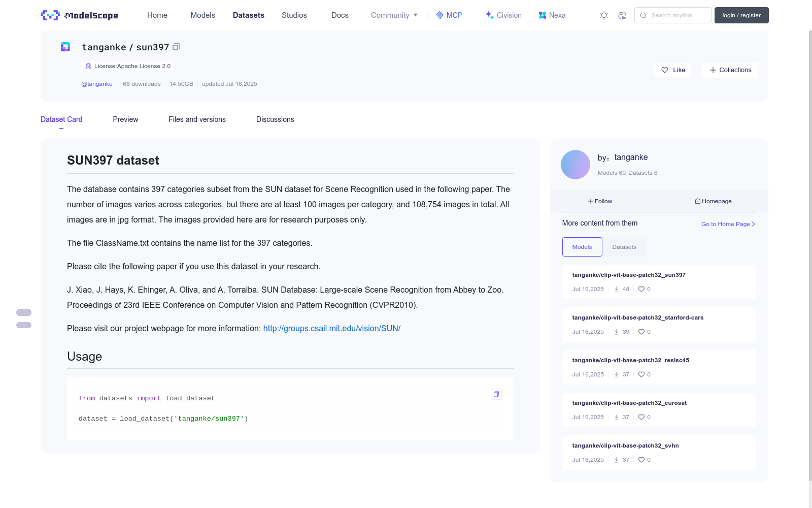Viewport: 812px width, 508px height.
Task: Focus the Search anything input field
Action: click(673, 15)
